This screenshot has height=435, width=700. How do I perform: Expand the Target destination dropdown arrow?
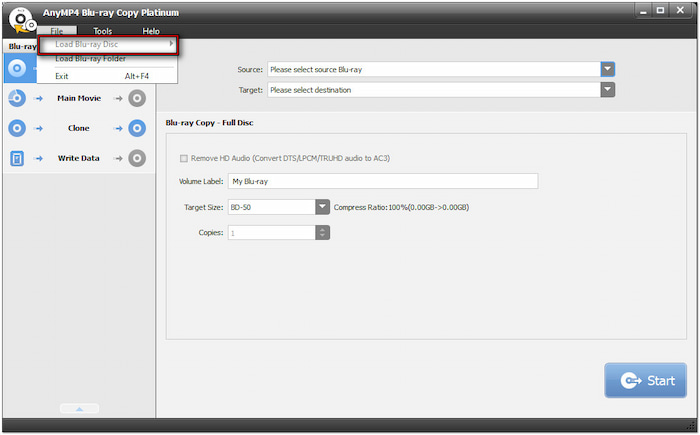coord(607,90)
